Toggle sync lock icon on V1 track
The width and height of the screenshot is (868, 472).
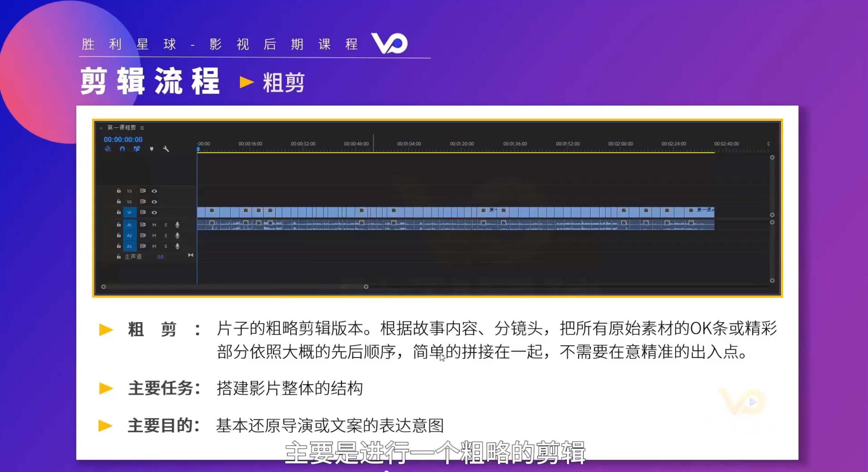coord(143,212)
